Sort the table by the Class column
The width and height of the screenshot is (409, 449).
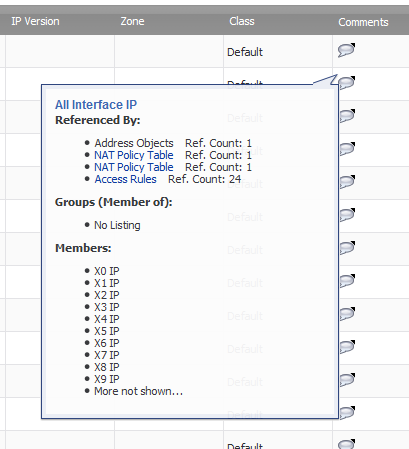242,21
